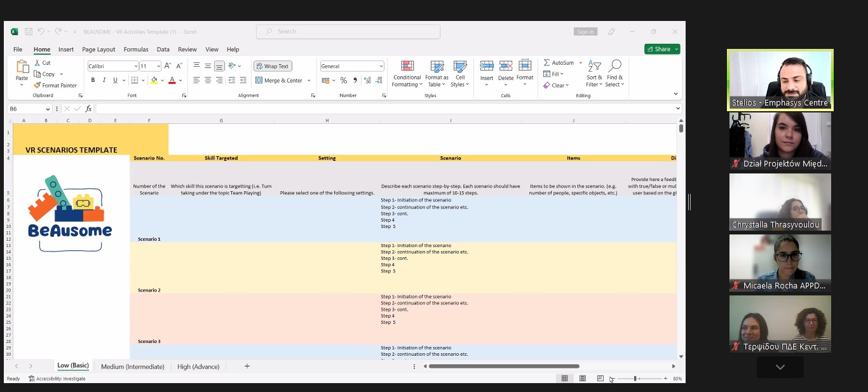Screen dimensions: 868x392
Task: Expand the General number format dropdown
Action: [x=381, y=66]
